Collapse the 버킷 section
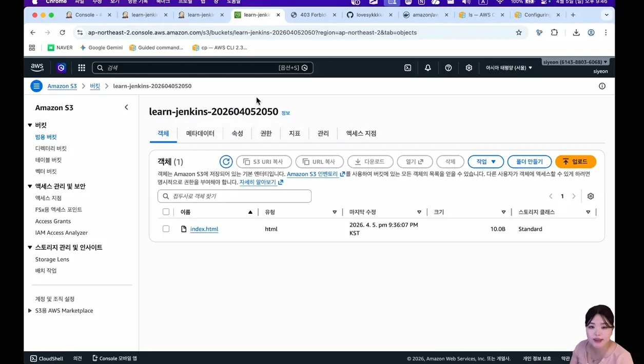 30,125
